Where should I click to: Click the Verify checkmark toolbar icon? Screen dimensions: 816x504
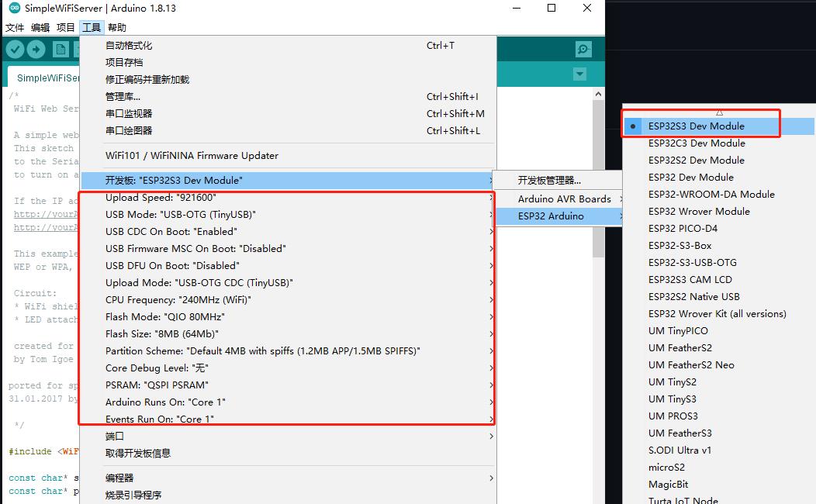coord(15,50)
